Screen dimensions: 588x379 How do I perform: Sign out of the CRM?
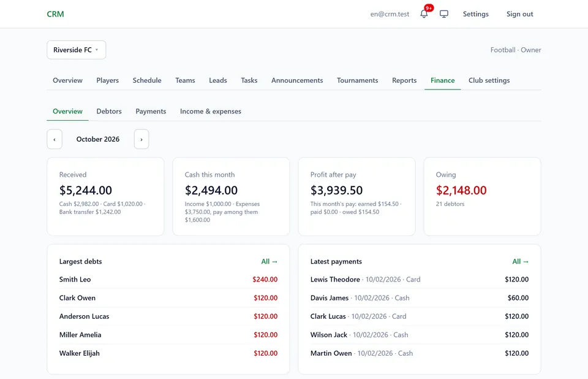pyautogui.click(x=520, y=14)
